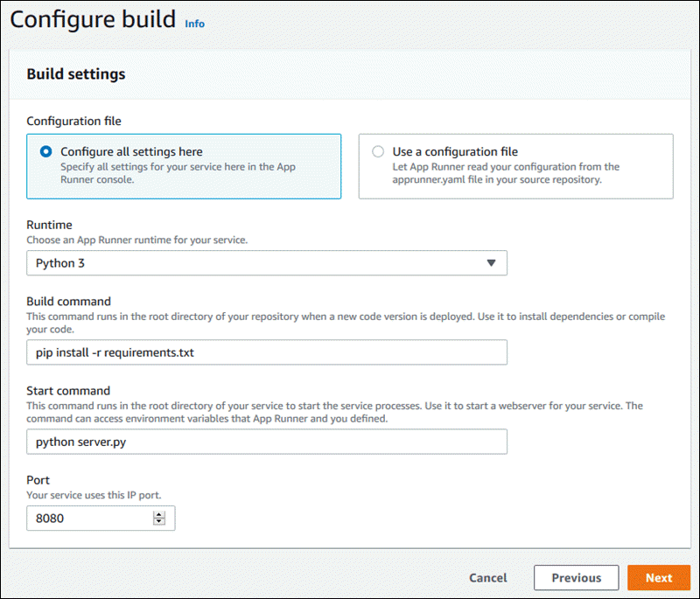Click the Runtime dropdown arrow icon
Image resolution: width=700 pixels, height=599 pixels.
(491, 263)
